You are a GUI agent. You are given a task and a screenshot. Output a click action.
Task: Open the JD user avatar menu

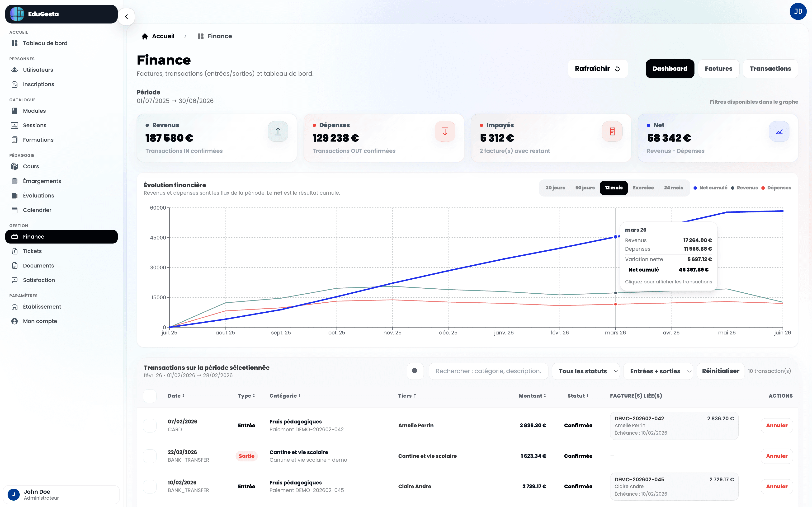tap(798, 11)
